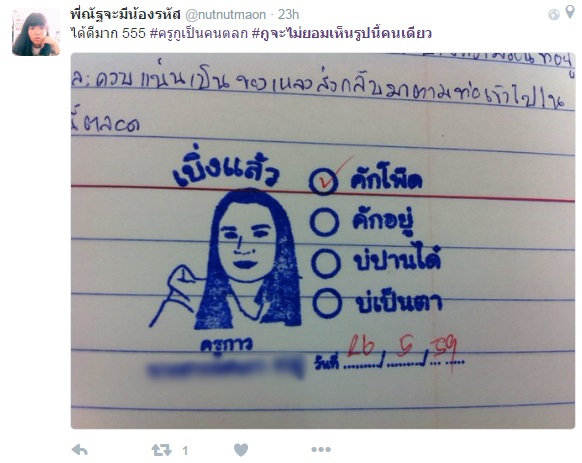Select the circle beside คักอยู่

click(x=325, y=222)
